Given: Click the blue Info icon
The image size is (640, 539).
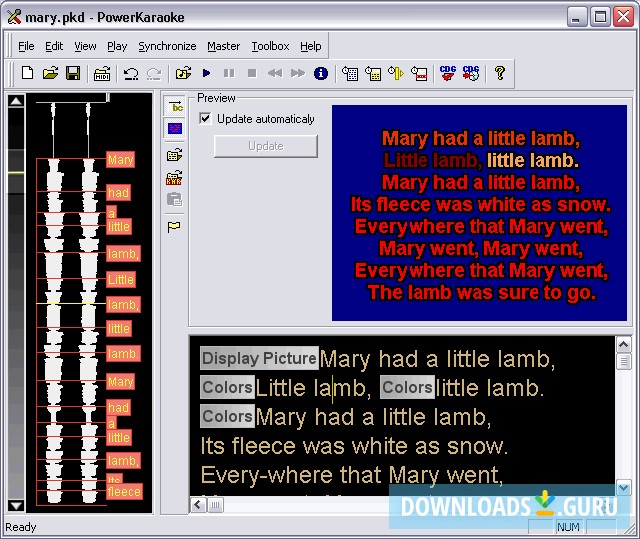Looking at the screenshot, I should coord(321,73).
